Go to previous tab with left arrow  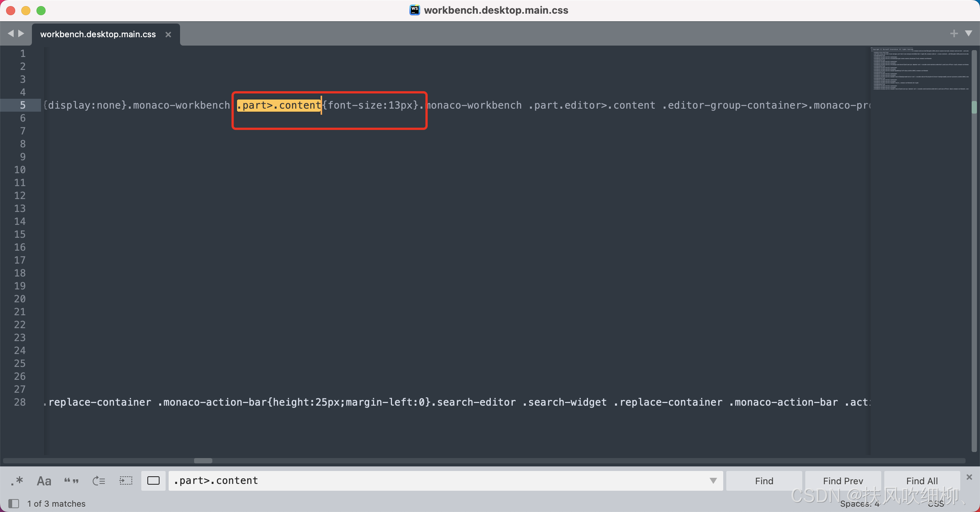[11, 33]
